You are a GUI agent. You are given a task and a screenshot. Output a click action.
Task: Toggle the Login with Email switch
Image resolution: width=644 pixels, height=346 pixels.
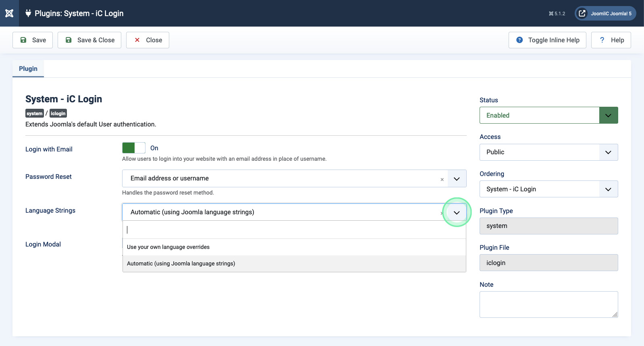tap(134, 148)
